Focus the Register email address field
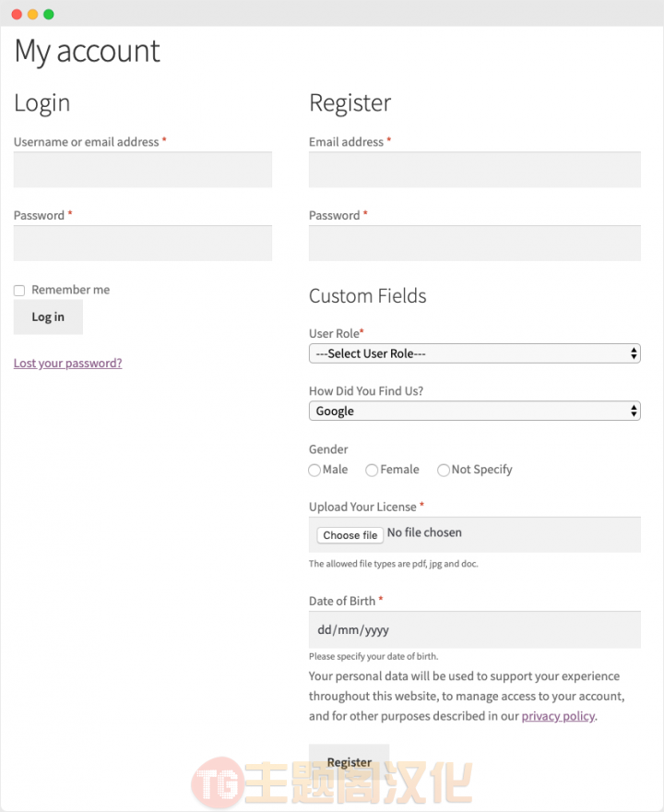664x812 pixels. [475, 170]
